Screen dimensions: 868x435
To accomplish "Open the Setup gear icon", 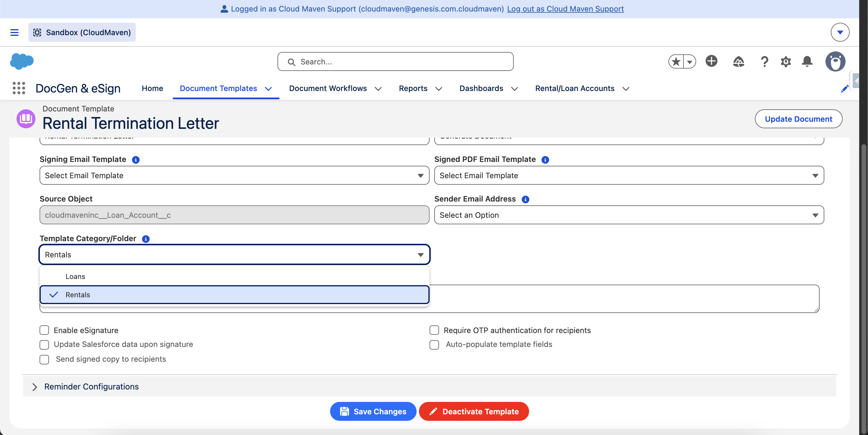I will coord(786,62).
